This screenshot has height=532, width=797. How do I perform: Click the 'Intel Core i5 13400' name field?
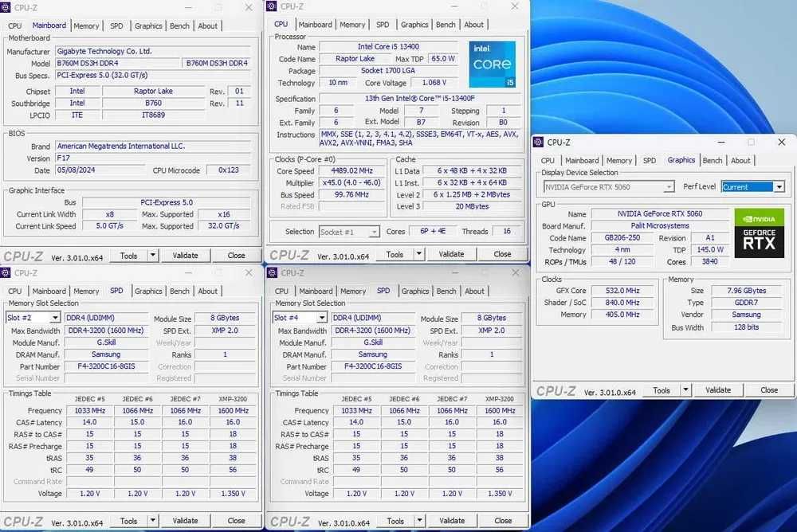(x=388, y=47)
